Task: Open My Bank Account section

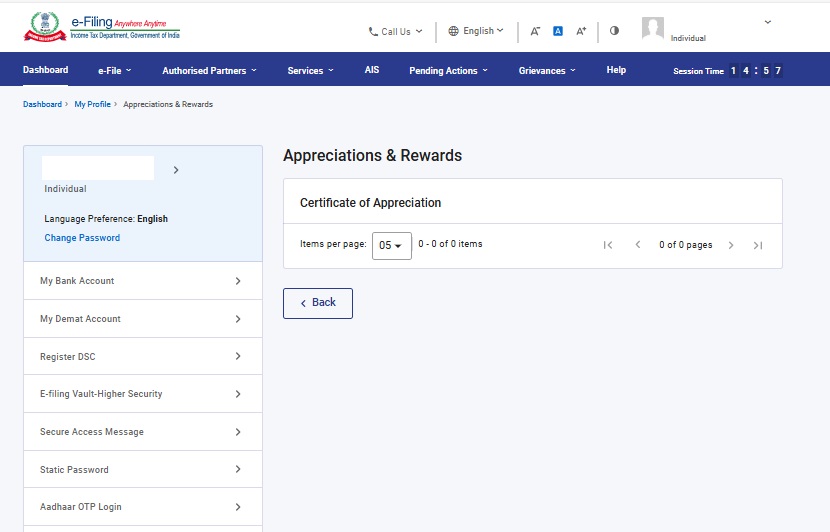Action: pyautogui.click(x=143, y=281)
